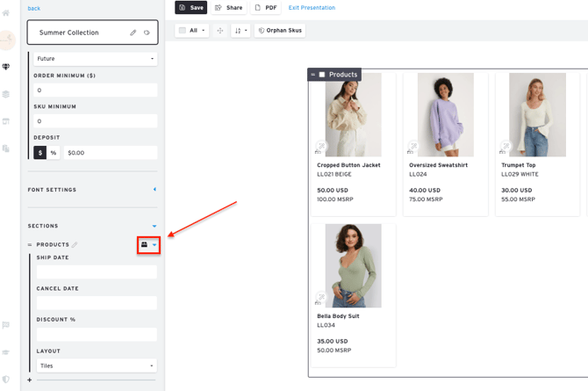Click the plus icon to add a section
The width and height of the screenshot is (588, 391).
coord(30,380)
